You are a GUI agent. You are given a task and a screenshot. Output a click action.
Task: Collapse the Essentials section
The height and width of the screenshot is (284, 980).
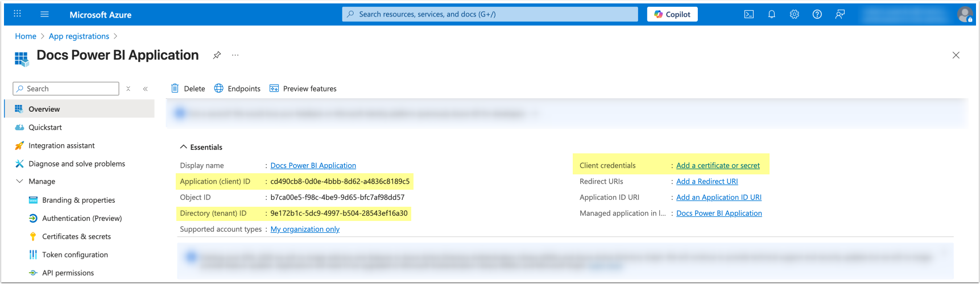click(x=184, y=147)
